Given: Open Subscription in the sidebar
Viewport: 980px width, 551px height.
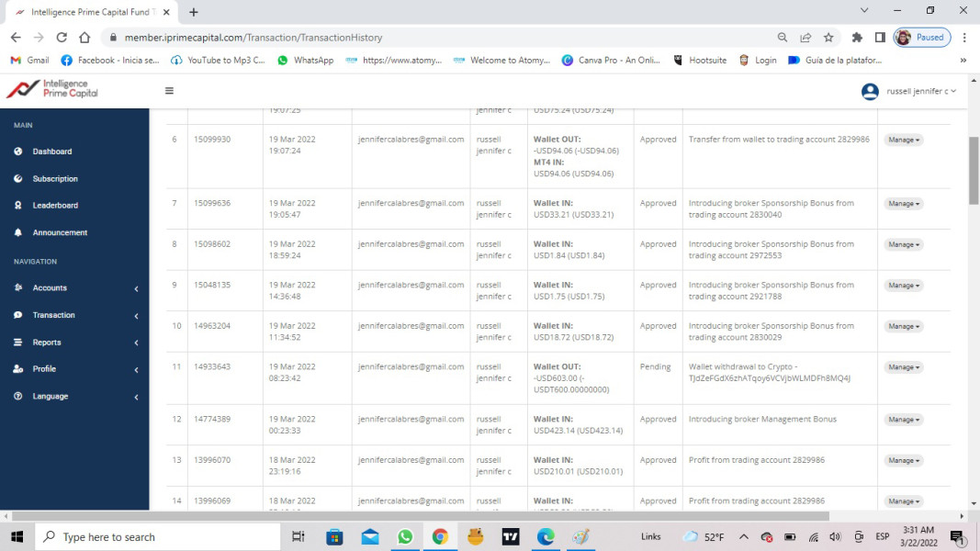Looking at the screenshot, I should click(x=55, y=179).
